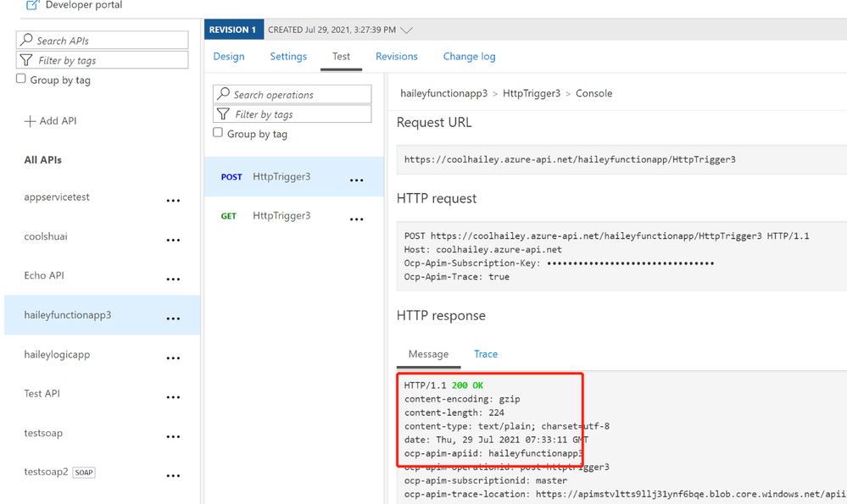847x504 pixels.
Task: Focus the API Filter by tags field
Action: [x=102, y=60]
